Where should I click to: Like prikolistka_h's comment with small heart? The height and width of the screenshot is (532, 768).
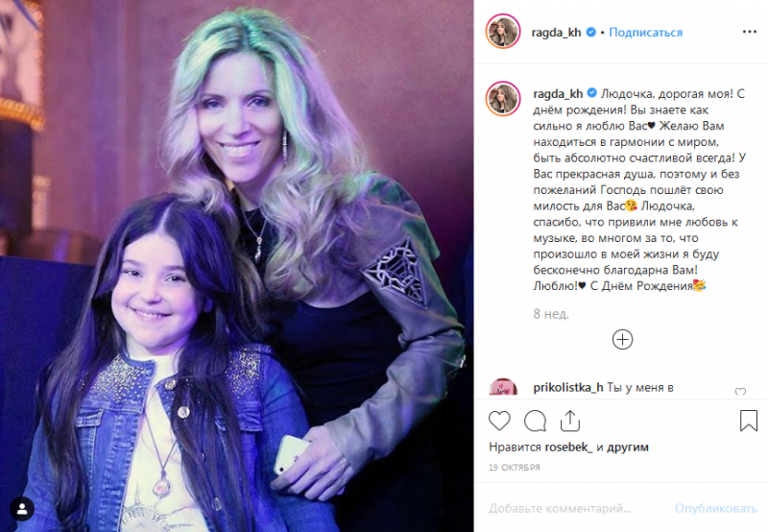coord(740,392)
